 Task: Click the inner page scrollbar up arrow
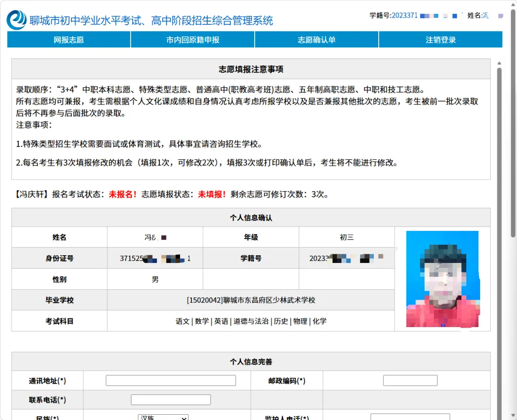(x=499, y=63)
